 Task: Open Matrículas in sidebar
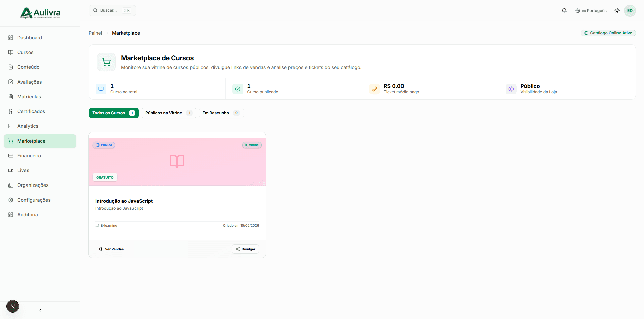[x=40, y=97]
